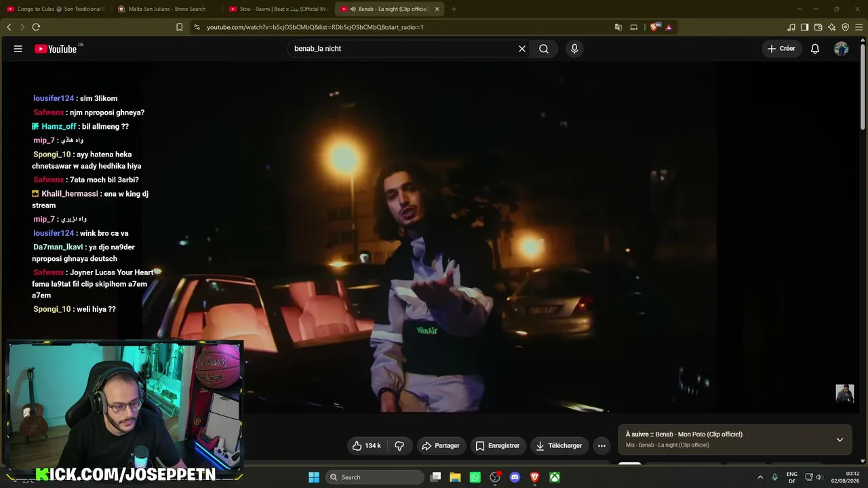Submit search with the magnifier button
Image resolution: width=868 pixels, height=488 pixels.
[544, 49]
